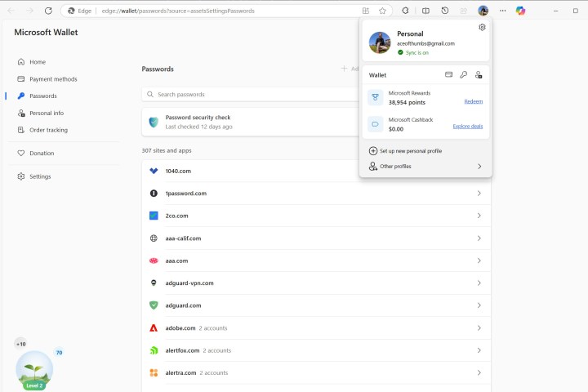Expand the adobe.com accounts row
The image size is (588, 392).
(479, 327)
